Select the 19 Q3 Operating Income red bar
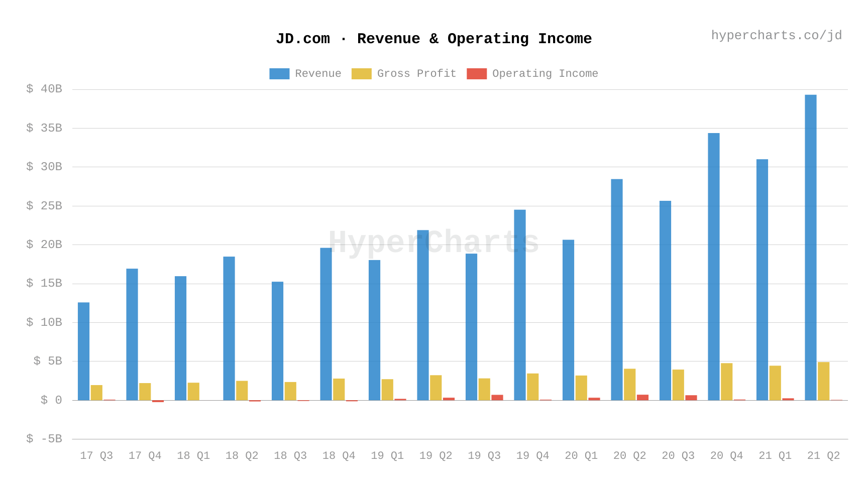Image resolution: width=868 pixels, height=488 pixels. tap(498, 398)
